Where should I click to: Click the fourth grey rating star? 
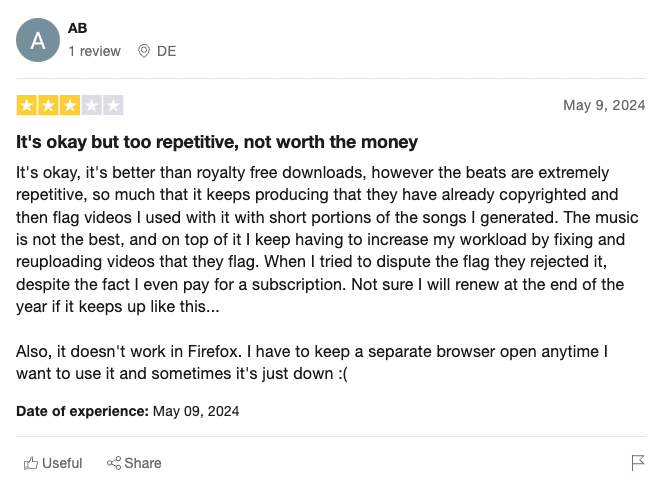click(91, 105)
